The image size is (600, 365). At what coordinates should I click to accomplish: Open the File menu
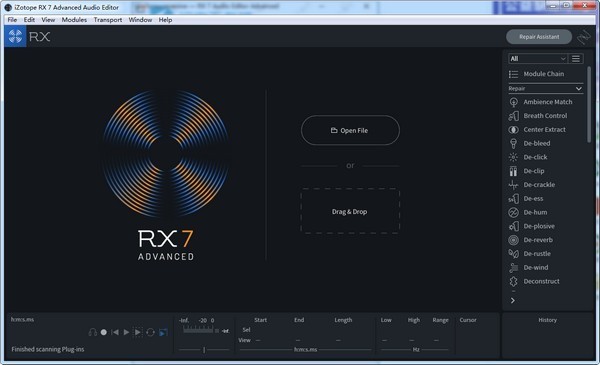[12, 20]
